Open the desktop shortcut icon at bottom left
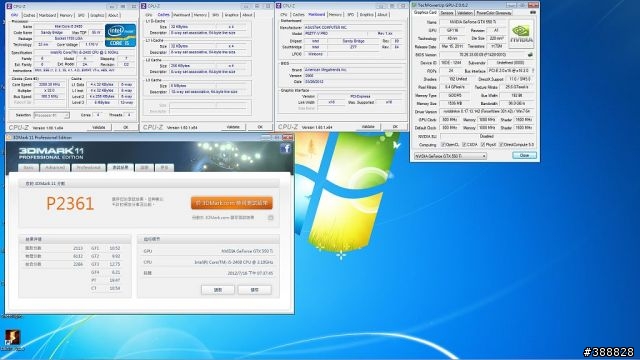Screen dimensions: 640x360 pyautogui.click(x=12, y=337)
